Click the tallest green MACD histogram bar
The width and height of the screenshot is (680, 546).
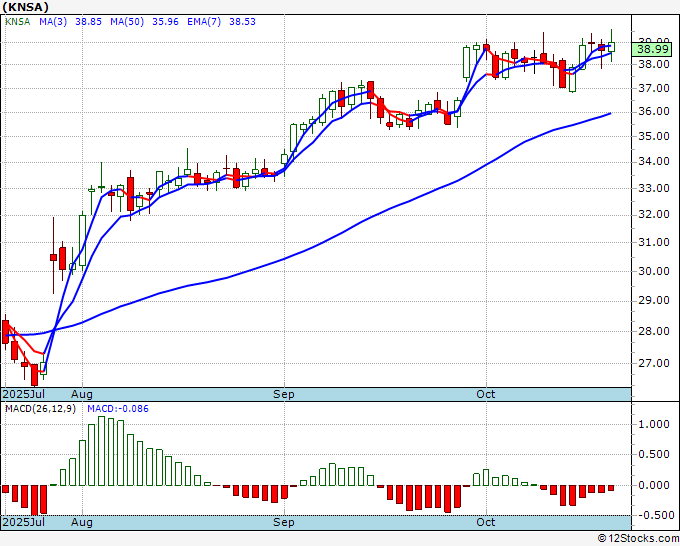(x=101, y=451)
